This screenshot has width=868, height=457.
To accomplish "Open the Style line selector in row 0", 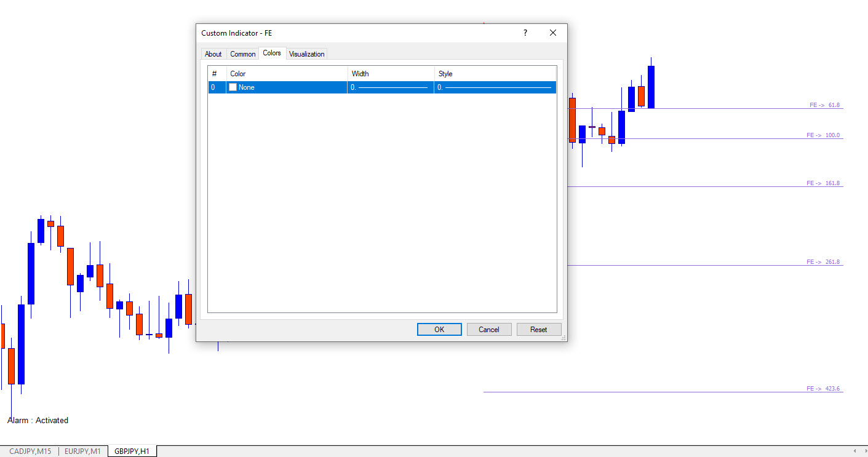I will (495, 87).
